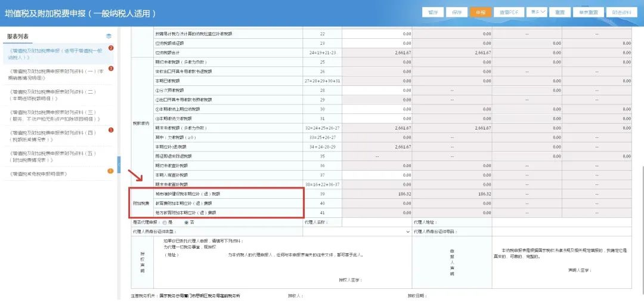Viewport: 644px width, 302px height.
Task: Click row 28 分次预缴税额 本月数 input cell
Action: pos(377,90)
